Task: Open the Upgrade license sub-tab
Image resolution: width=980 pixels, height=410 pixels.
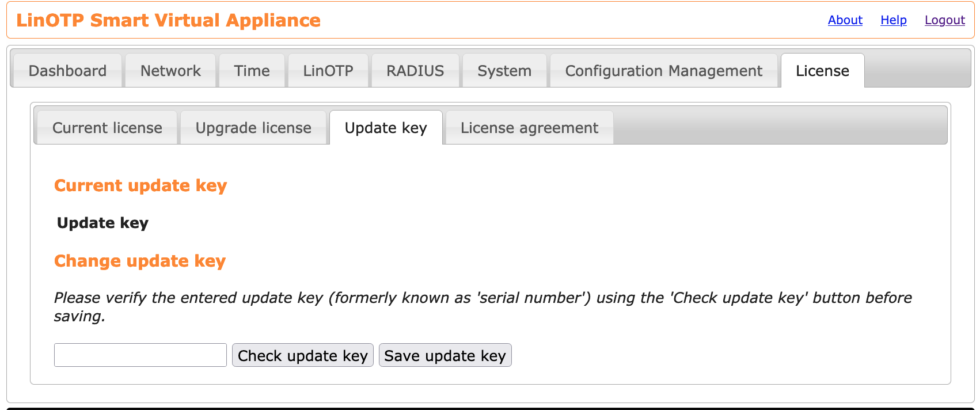Action: (x=253, y=128)
